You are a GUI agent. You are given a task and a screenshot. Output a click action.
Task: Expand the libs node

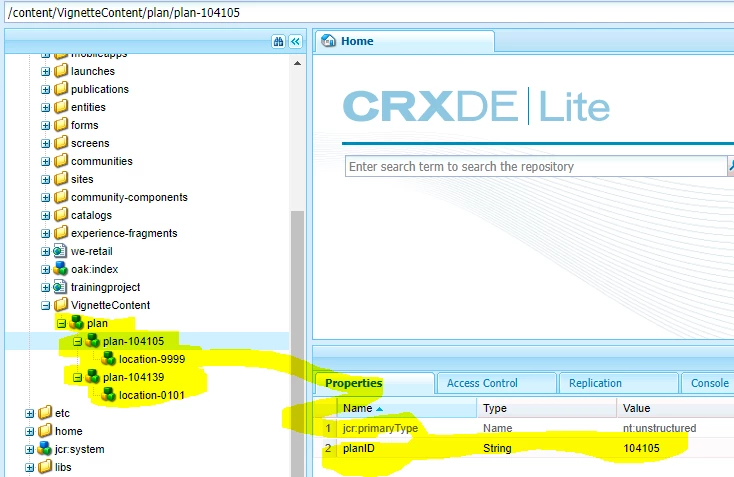(x=29, y=468)
